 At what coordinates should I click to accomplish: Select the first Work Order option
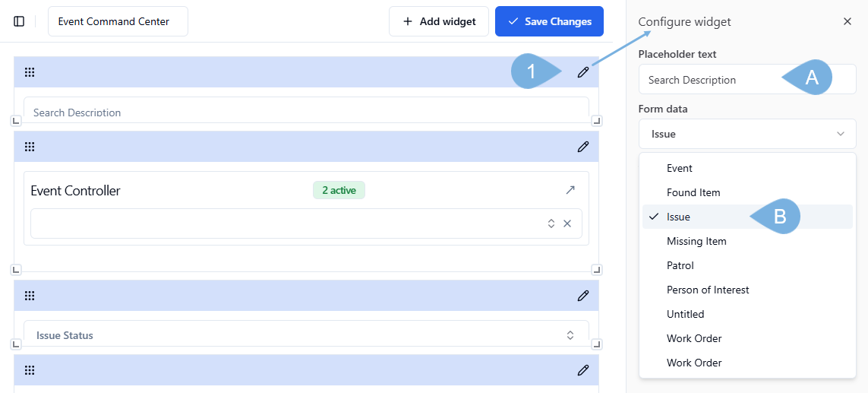pyautogui.click(x=747, y=338)
